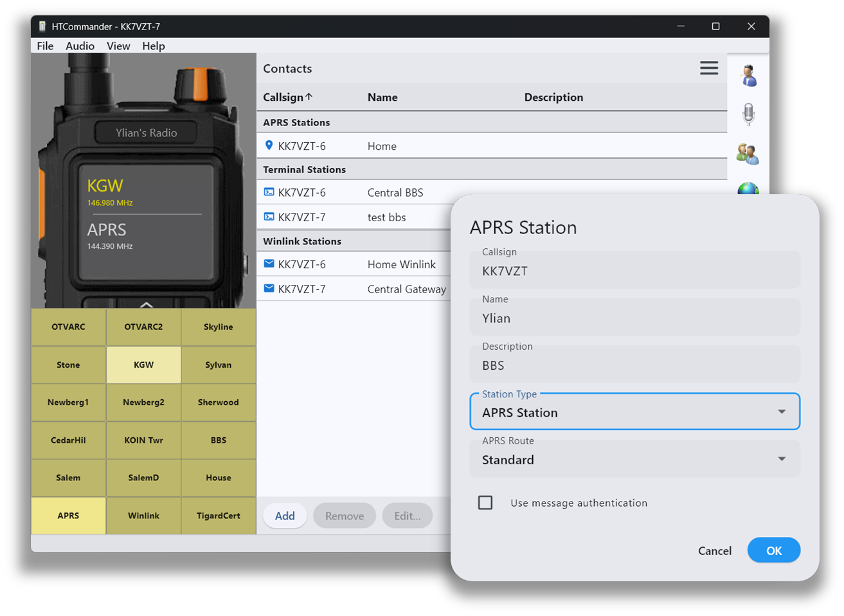
Task: Click the Add contact button
Action: click(x=285, y=515)
